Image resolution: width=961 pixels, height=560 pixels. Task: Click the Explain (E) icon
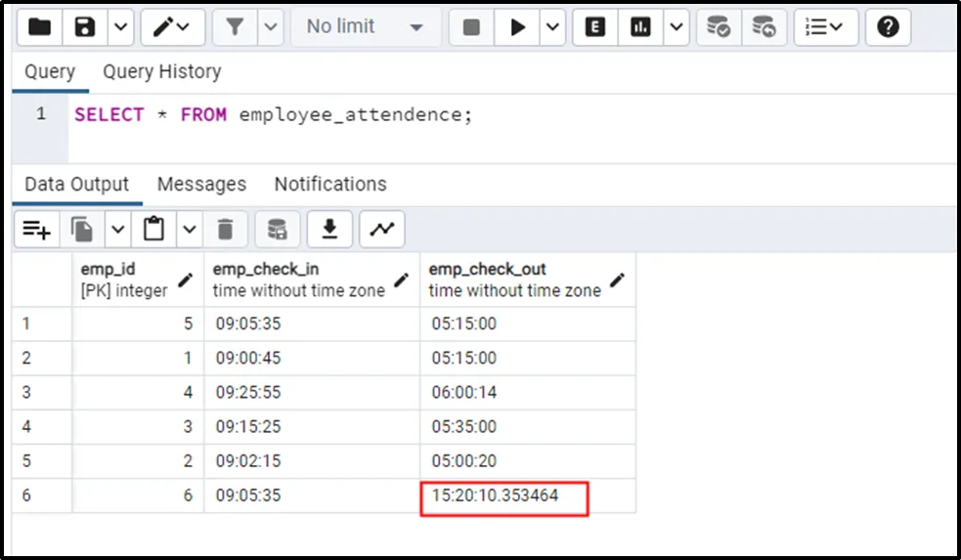click(594, 26)
